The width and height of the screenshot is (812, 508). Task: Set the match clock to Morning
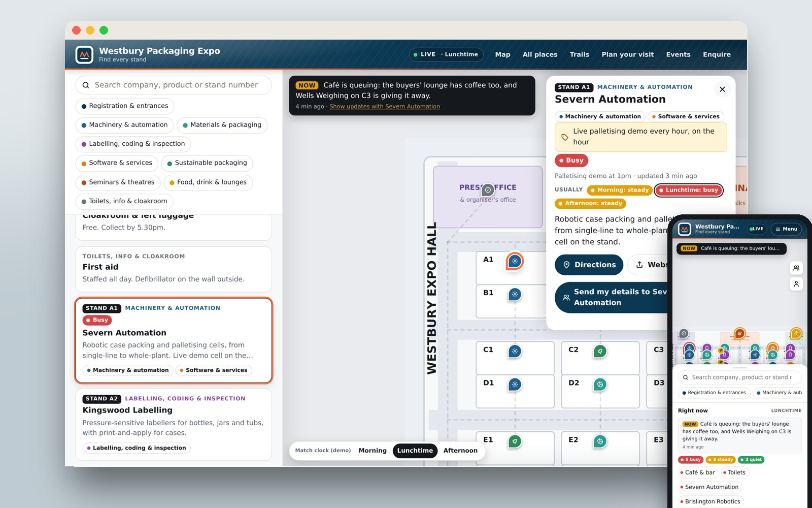[x=373, y=451]
